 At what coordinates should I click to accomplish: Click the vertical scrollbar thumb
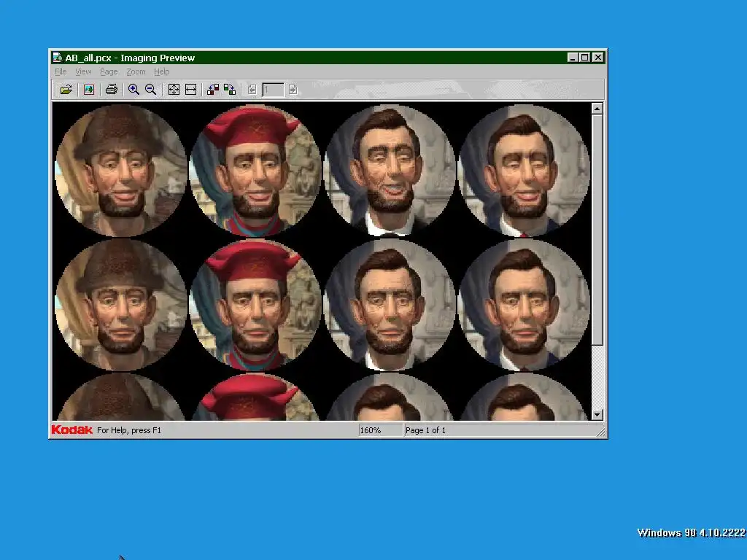[597, 230]
